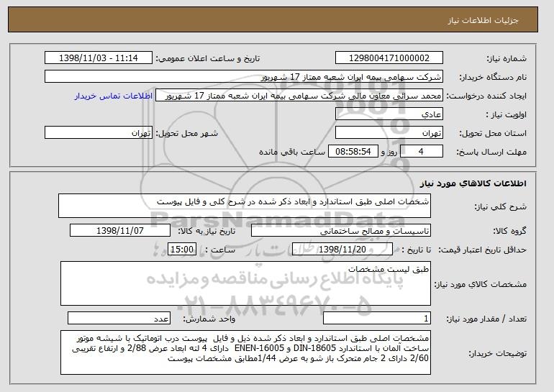Click the شهر محل تحویل label
The image size is (554, 392).
[x=187, y=134]
